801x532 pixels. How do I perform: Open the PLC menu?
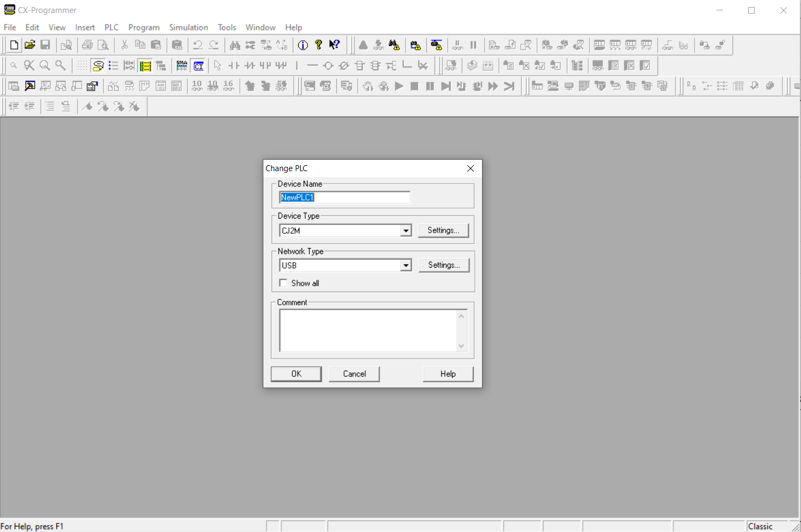(112, 27)
